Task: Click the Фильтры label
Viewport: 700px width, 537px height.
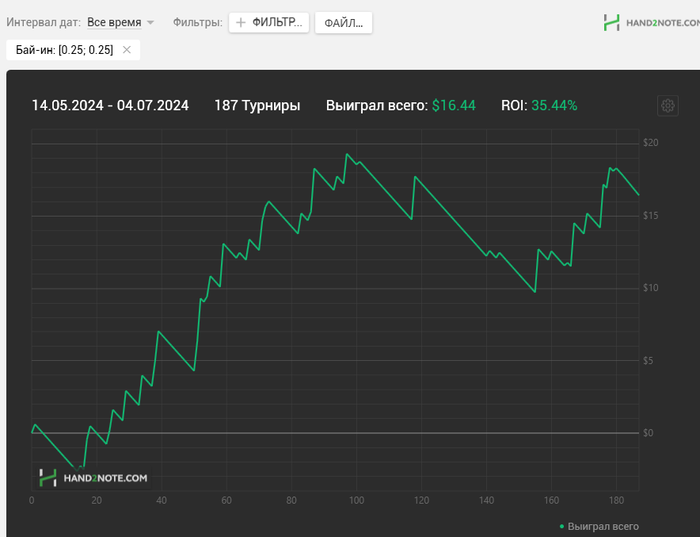Action: point(198,22)
